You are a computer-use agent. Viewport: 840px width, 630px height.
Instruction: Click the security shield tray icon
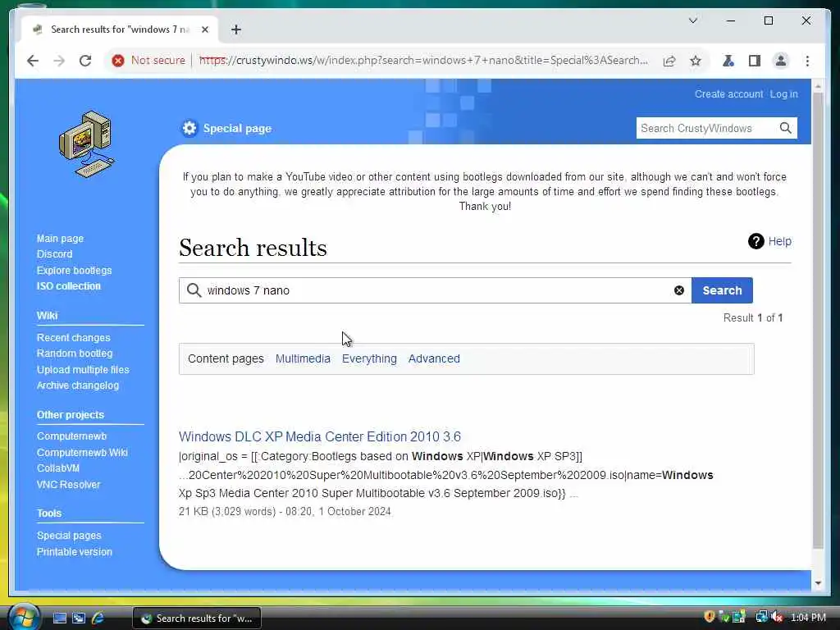point(710,617)
